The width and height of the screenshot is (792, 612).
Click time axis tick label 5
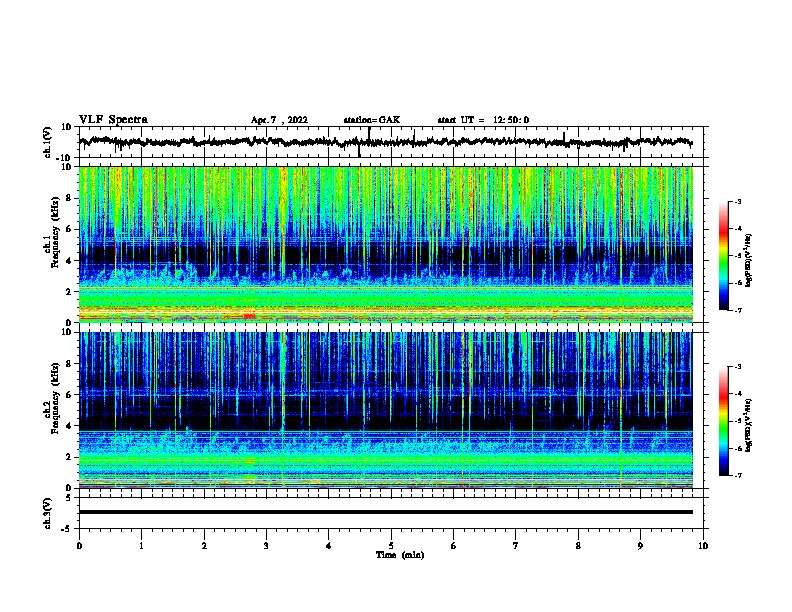click(391, 546)
